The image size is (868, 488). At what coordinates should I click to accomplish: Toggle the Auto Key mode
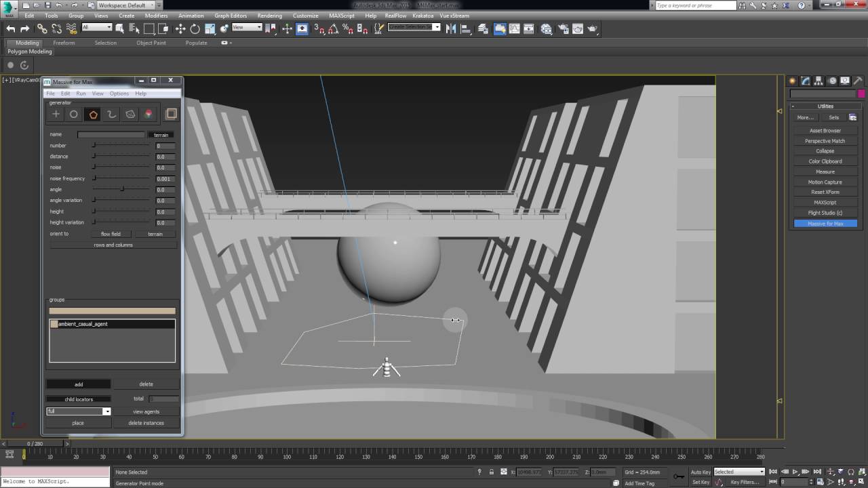coord(701,472)
